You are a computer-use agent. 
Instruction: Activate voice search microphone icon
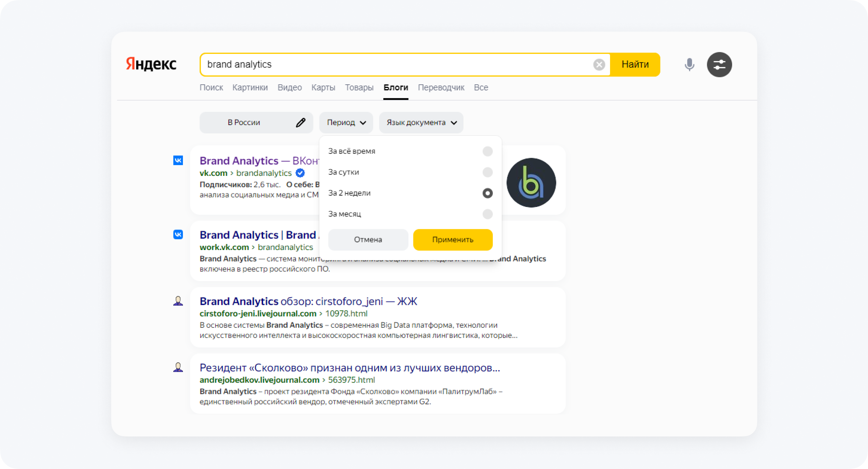(x=689, y=64)
